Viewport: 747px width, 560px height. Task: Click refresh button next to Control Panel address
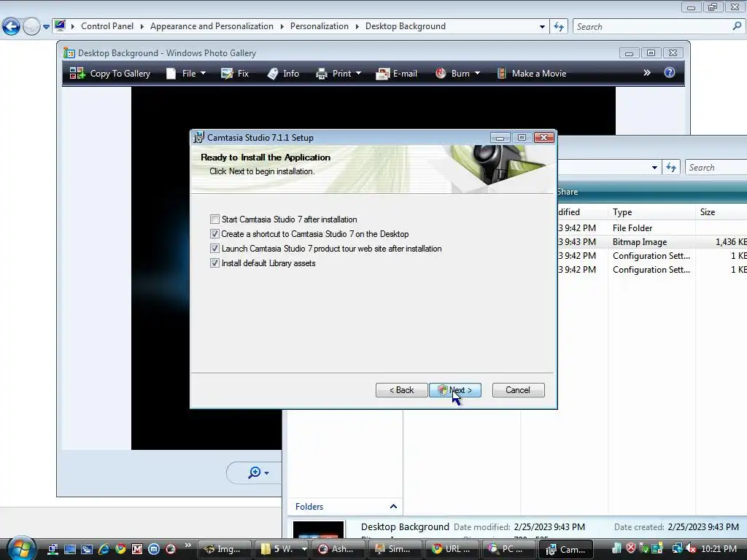coord(559,27)
